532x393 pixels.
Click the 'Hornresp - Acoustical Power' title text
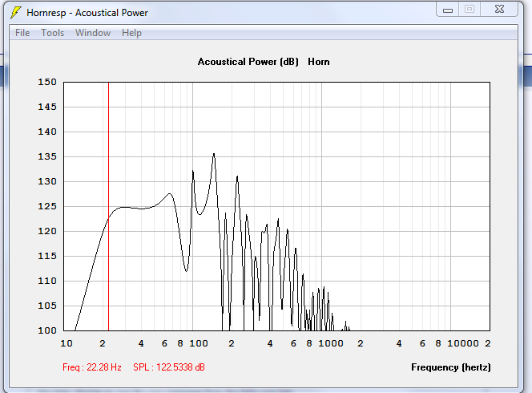pos(87,13)
